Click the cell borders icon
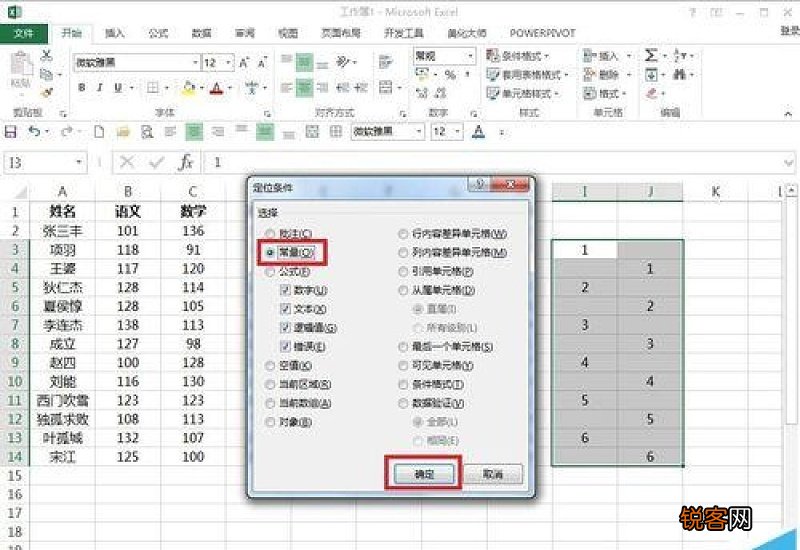Viewport: 800px width, 550px height. pyautogui.click(x=153, y=88)
